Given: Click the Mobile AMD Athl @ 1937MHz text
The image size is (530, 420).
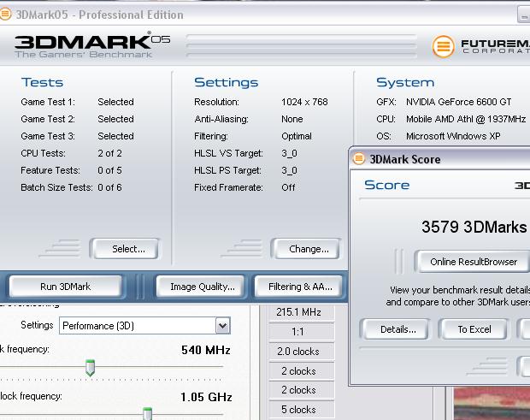Looking at the screenshot, I should tap(466, 119).
